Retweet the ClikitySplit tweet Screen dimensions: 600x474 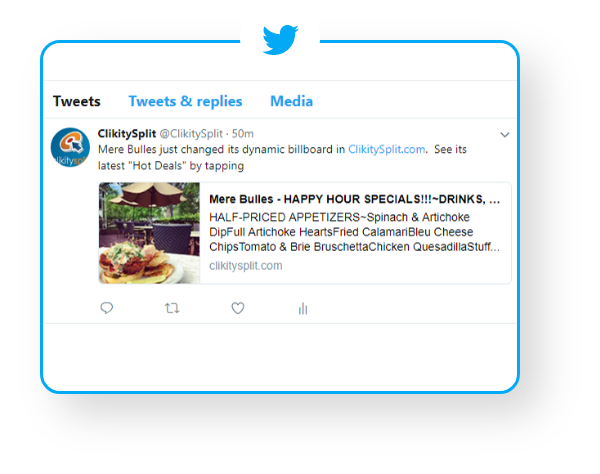[172, 308]
